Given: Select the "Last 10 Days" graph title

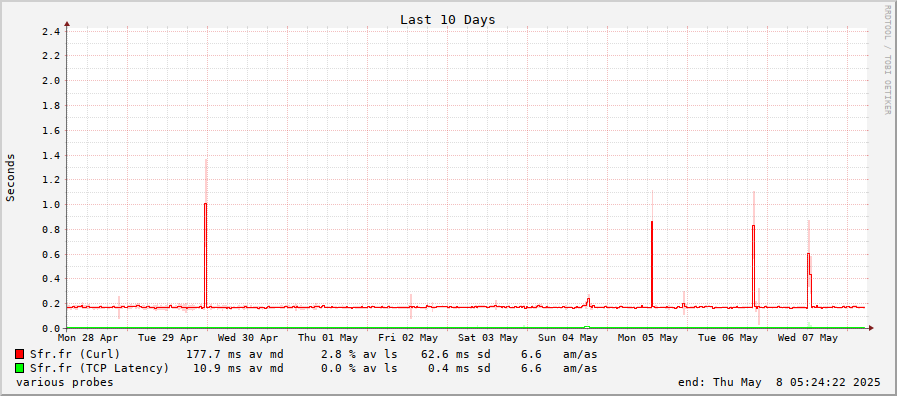Looking at the screenshot, I should 447,19.
